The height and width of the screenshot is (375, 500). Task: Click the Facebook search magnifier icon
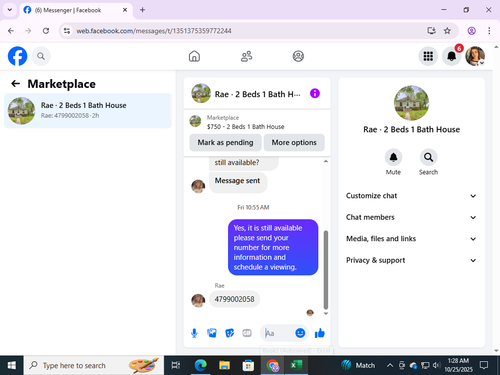[x=41, y=56]
